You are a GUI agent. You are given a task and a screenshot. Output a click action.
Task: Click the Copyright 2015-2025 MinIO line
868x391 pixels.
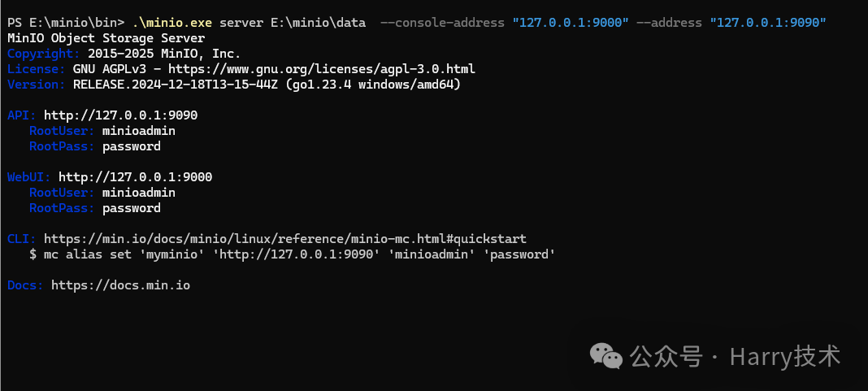tap(124, 54)
